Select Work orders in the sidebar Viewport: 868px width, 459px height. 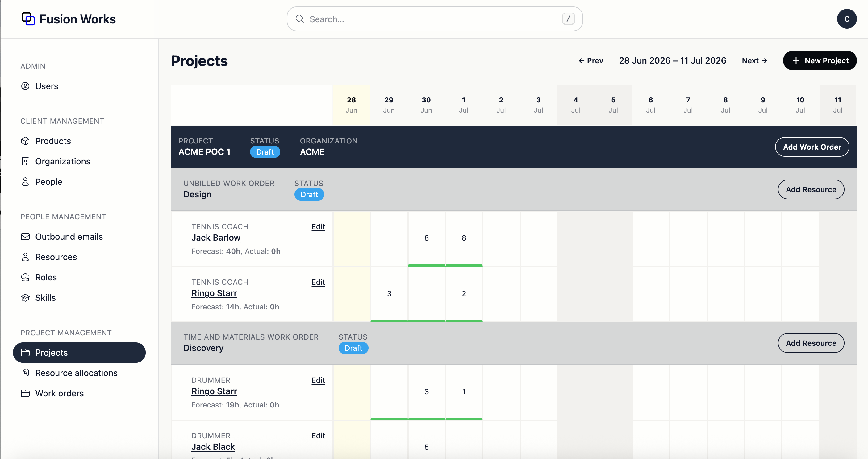point(59,393)
